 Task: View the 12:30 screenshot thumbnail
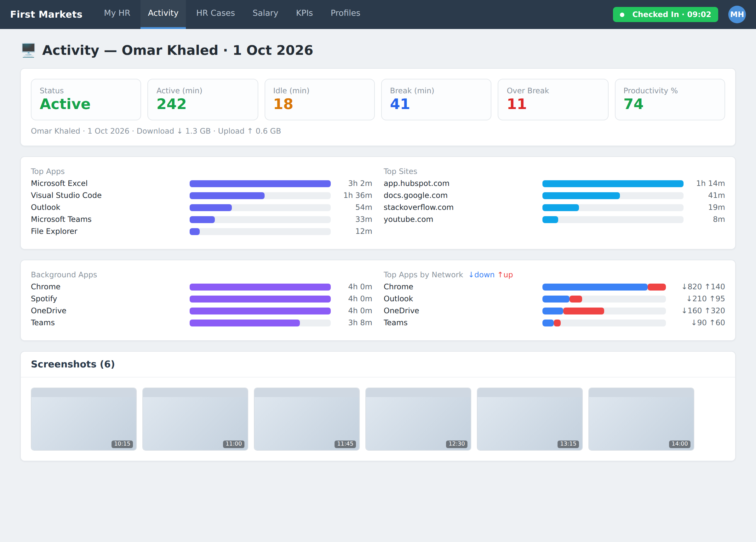click(x=418, y=418)
